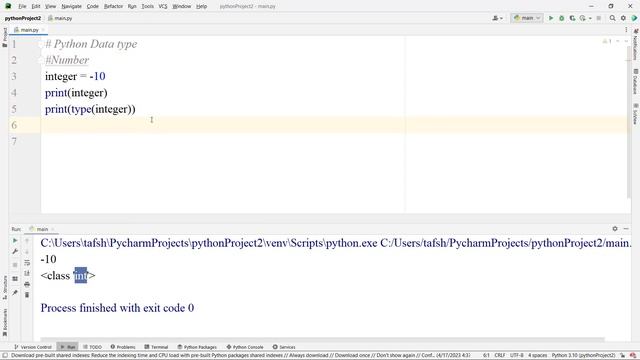
Task: Open the Problems tool window
Action: (x=123, y=347)
